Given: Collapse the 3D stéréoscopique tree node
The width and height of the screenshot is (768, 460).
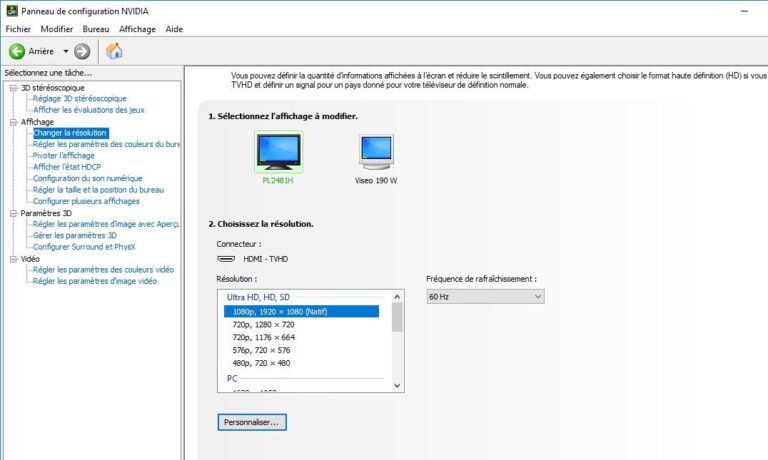Looking at the screenshot, I should 13,88.
